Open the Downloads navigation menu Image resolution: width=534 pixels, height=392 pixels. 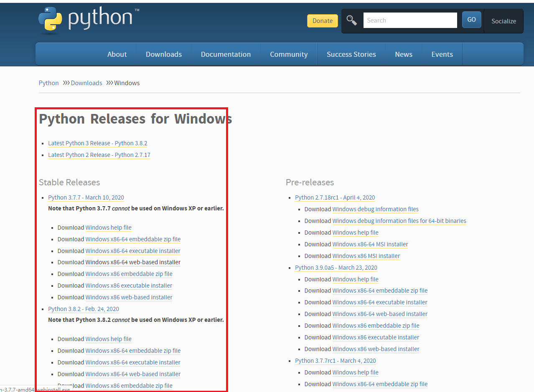coord(164,54)
